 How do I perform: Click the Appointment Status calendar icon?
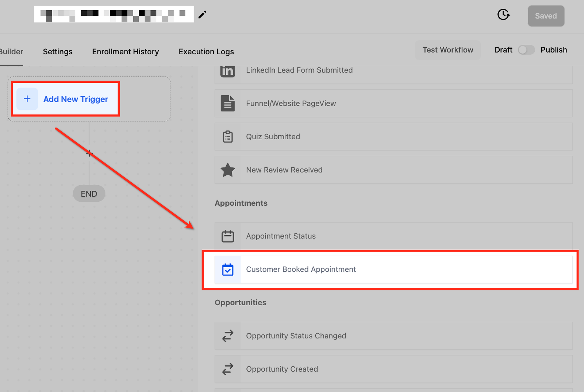click(x=228, y=236)
